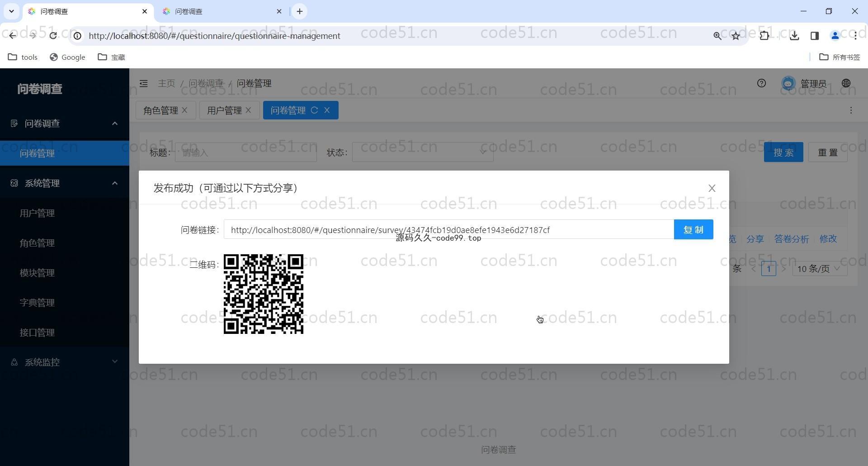The image size is (868, 466).
Task: Click the site information icon
Action: click(77, 36)
